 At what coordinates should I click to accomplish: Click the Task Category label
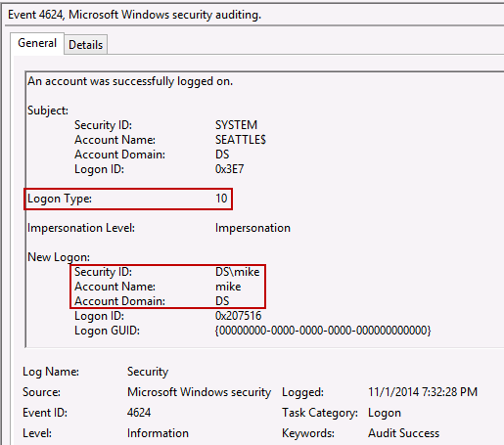[320, 413]
